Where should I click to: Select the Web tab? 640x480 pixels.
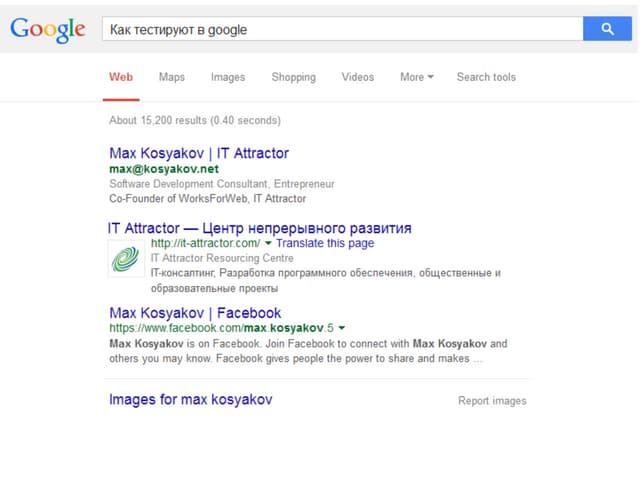[x=121, y=77]
